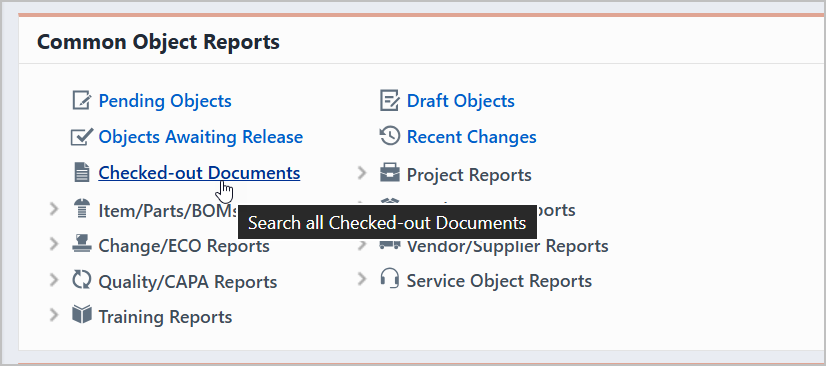Select the Service Object Reports label
826x366 pixels.
(x=499, y=281)
